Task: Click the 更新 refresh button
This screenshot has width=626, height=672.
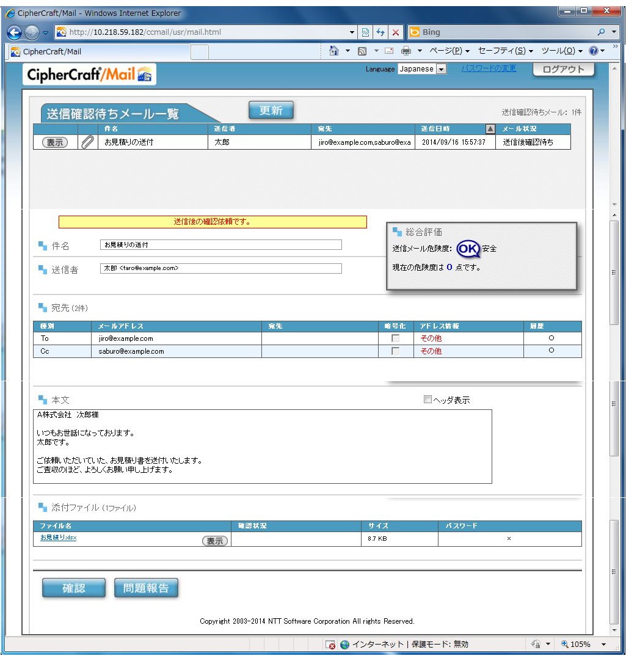Action: (x=271, y=111)
